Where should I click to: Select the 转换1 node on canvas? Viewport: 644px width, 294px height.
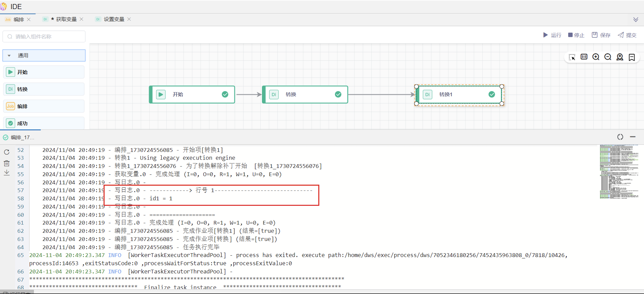click(459, 95)
